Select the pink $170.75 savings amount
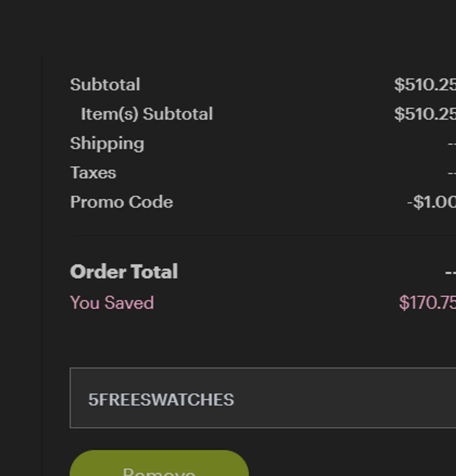Screen dimensions: 456x476 [x=427, y=303]
